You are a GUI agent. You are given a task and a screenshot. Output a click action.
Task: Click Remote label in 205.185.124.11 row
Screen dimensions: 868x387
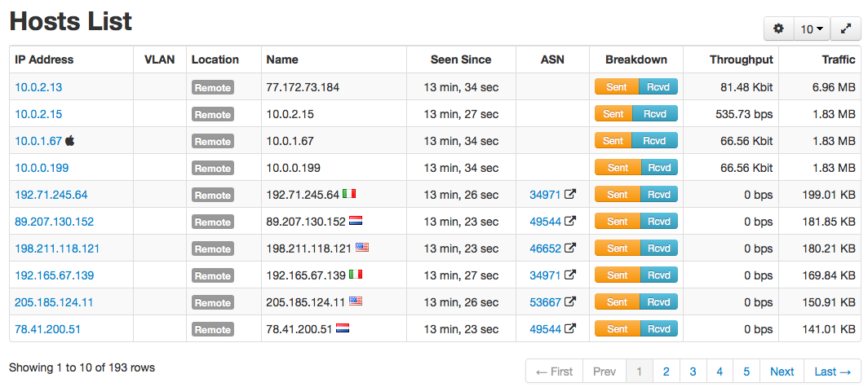click(x=213, y=302)
